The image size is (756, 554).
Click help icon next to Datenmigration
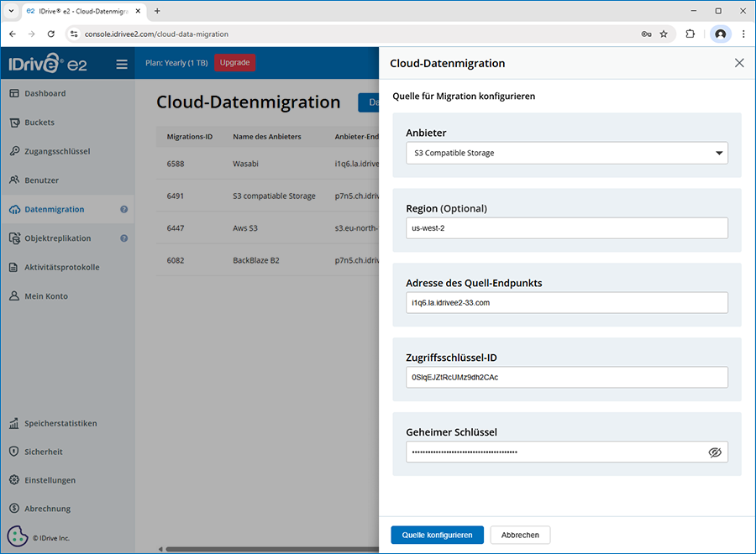tap(123, 210)
